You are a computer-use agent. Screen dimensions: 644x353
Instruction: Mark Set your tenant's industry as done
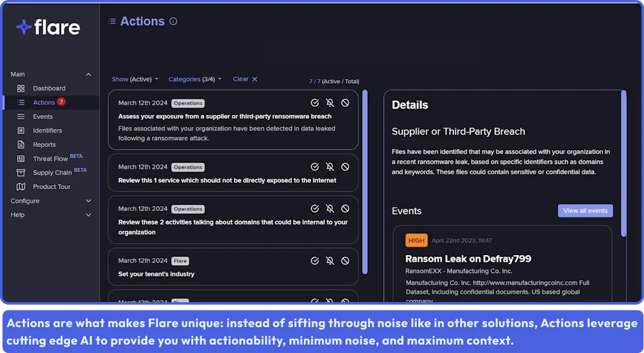pyautogui.click(x=314, y=261)
